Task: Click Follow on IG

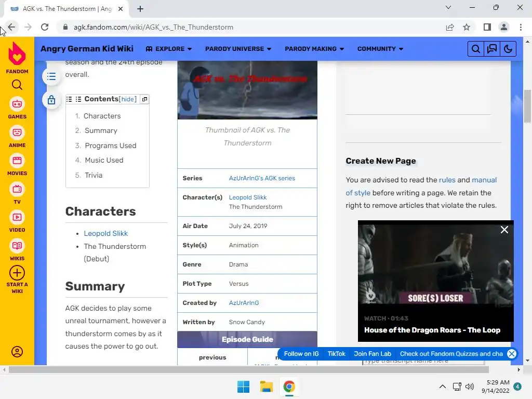Action: click(x=301, y=354)
